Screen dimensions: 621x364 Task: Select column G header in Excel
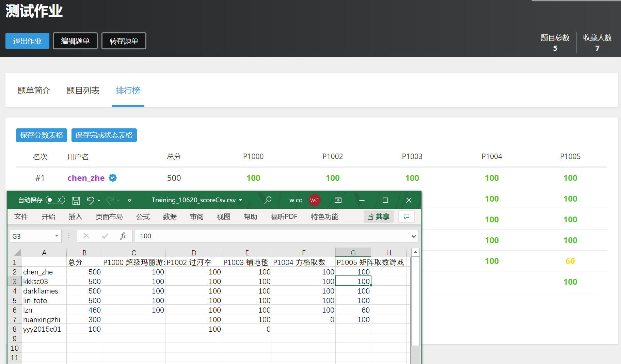(x=353, y=253)
